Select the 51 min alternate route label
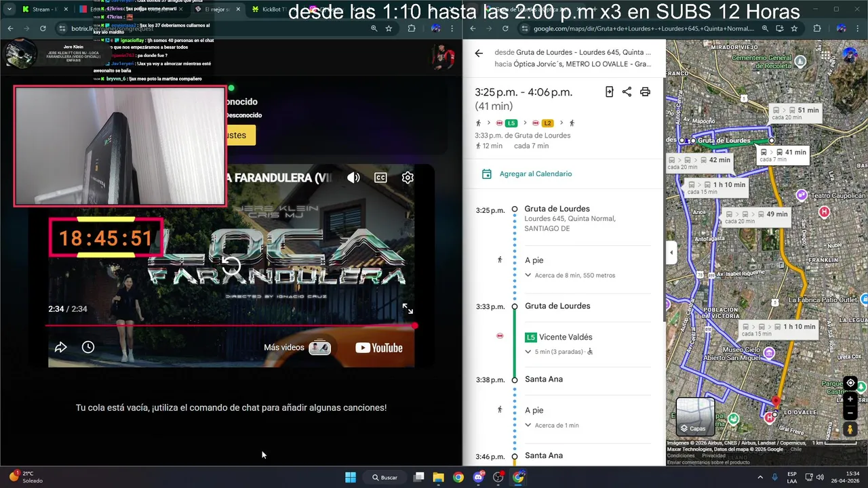This screenshot has width=868, height=488. (x=797, y=113)
